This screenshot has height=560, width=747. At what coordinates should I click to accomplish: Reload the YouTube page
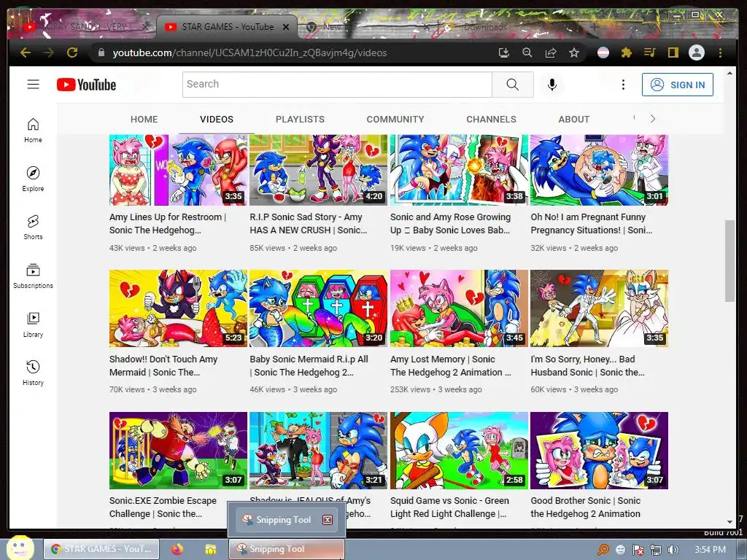[x=72, y=52]
